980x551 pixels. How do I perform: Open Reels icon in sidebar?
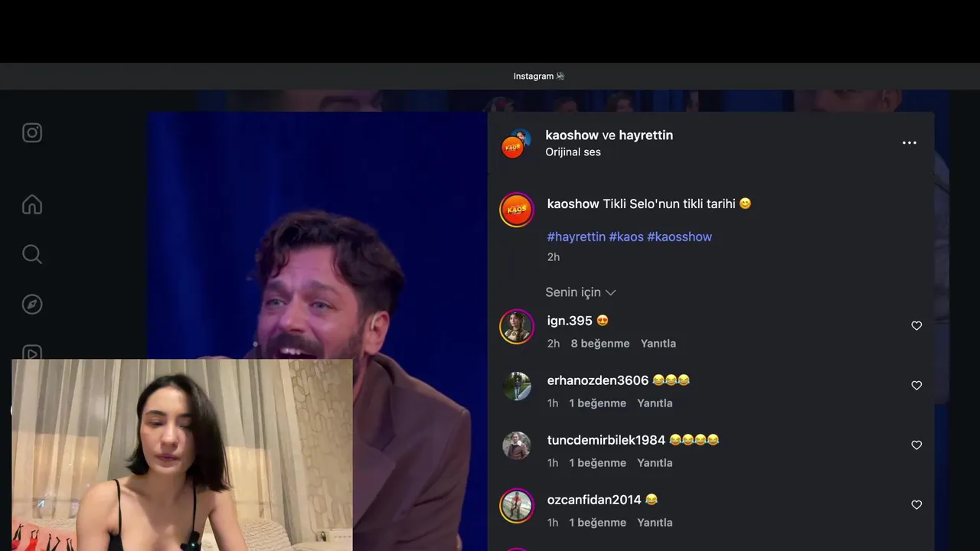pyautogui.click(x=32, y=352)
